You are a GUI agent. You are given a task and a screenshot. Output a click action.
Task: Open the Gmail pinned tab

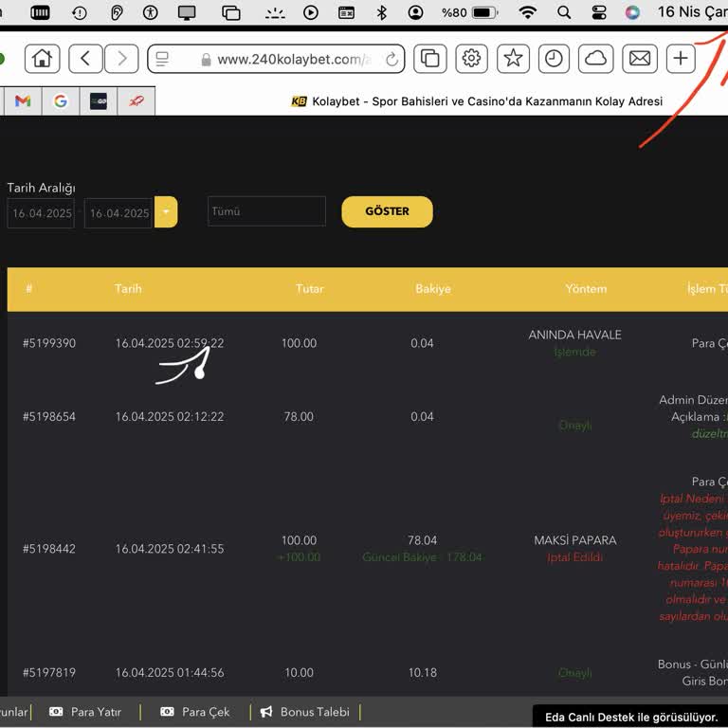click(23, 100)
